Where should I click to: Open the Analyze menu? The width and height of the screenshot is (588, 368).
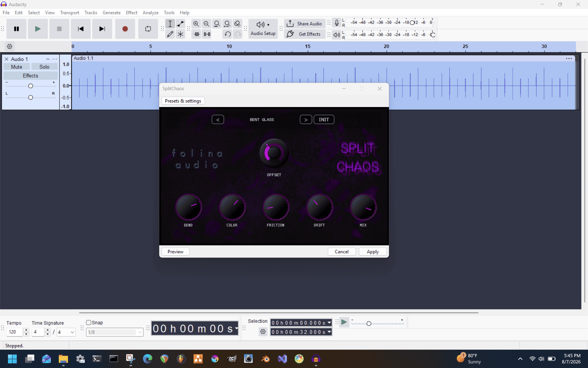pos(150,13)
